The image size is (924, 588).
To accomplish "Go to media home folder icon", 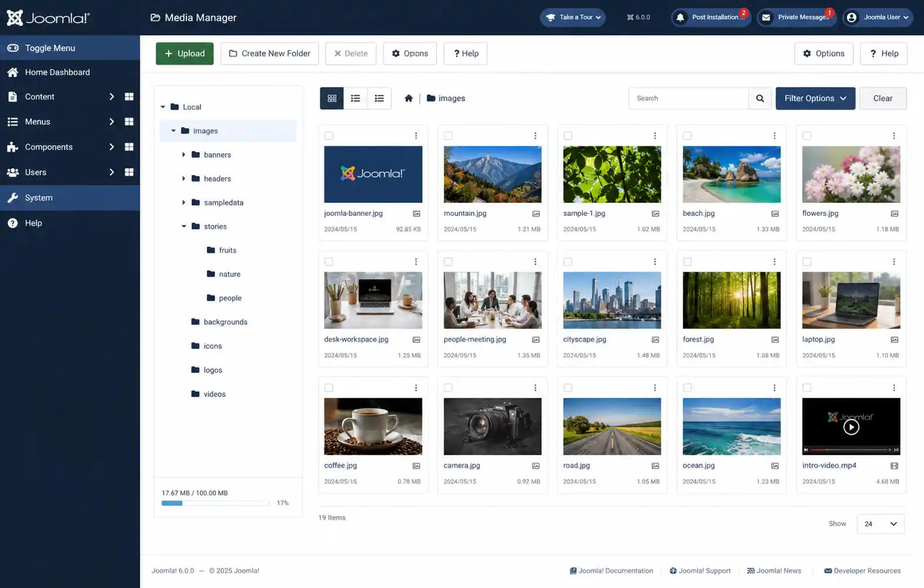I will click(409, 98).
